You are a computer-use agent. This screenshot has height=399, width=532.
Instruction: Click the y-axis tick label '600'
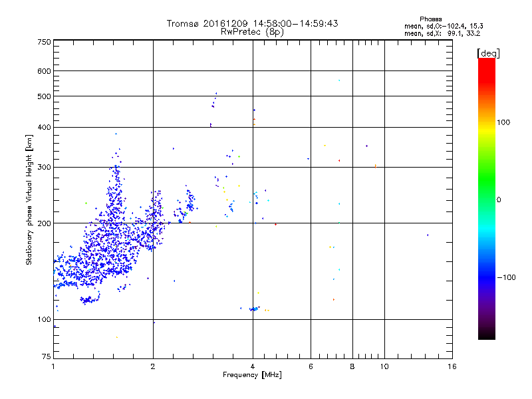[45, 71]
